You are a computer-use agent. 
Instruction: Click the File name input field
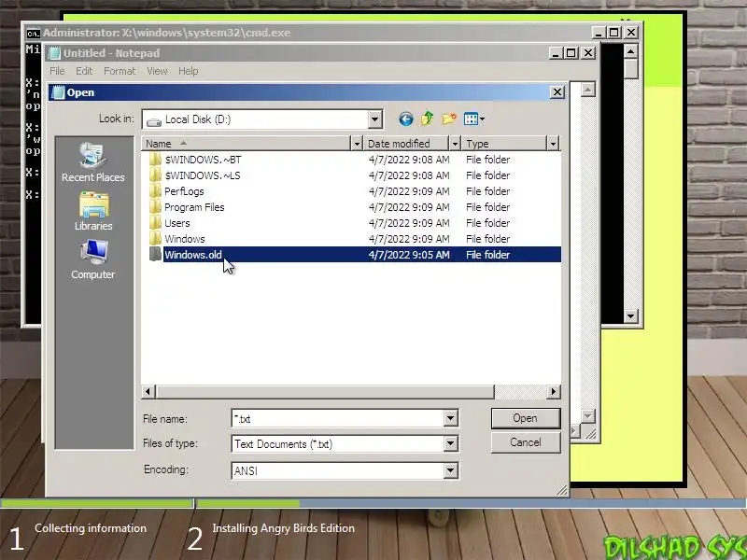(338, 418)
